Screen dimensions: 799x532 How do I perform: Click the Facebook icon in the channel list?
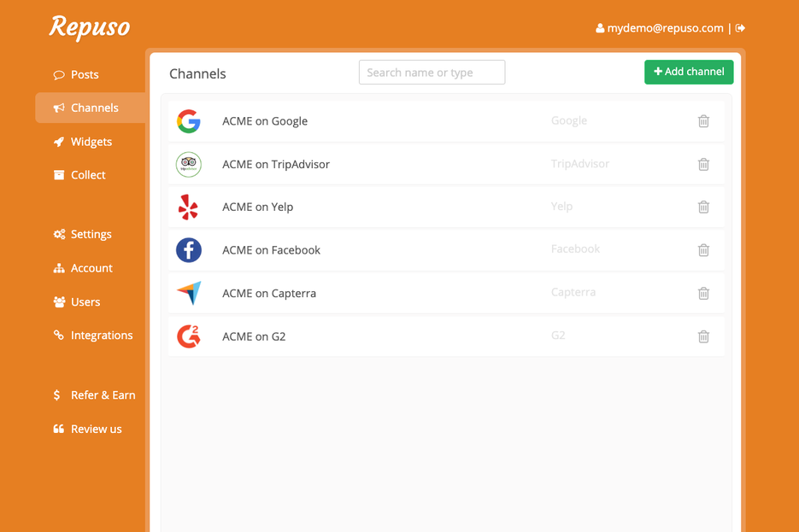point(189,249)
